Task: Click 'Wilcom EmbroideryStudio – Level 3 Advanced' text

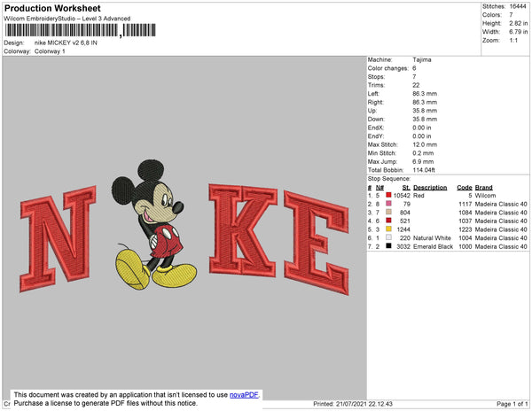Action: pyautogui.click(x=67, y=19)
